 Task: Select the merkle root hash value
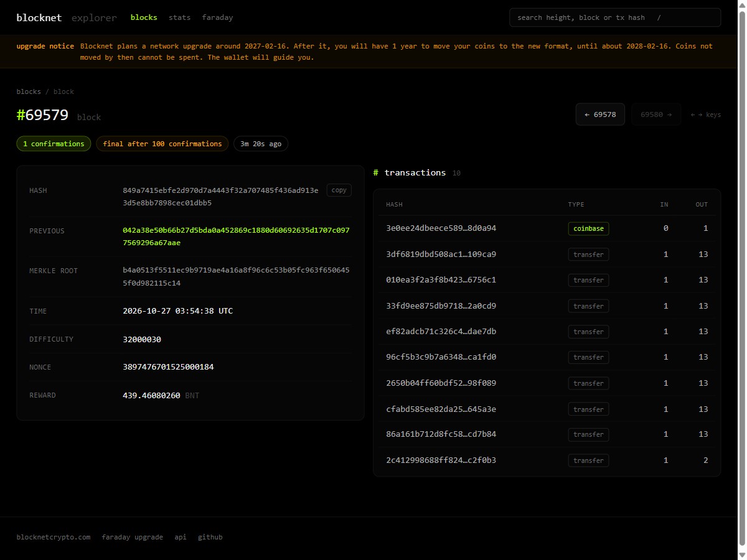(236, 277)
